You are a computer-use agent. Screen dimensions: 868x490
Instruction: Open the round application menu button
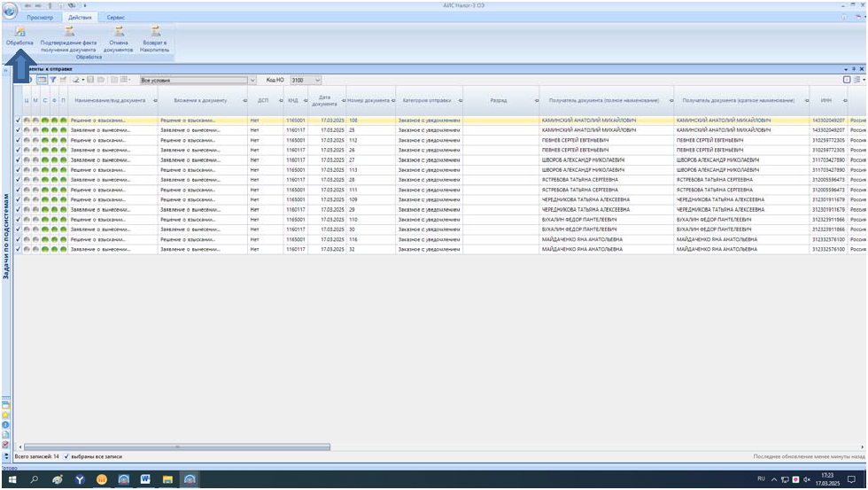point(10,11)
